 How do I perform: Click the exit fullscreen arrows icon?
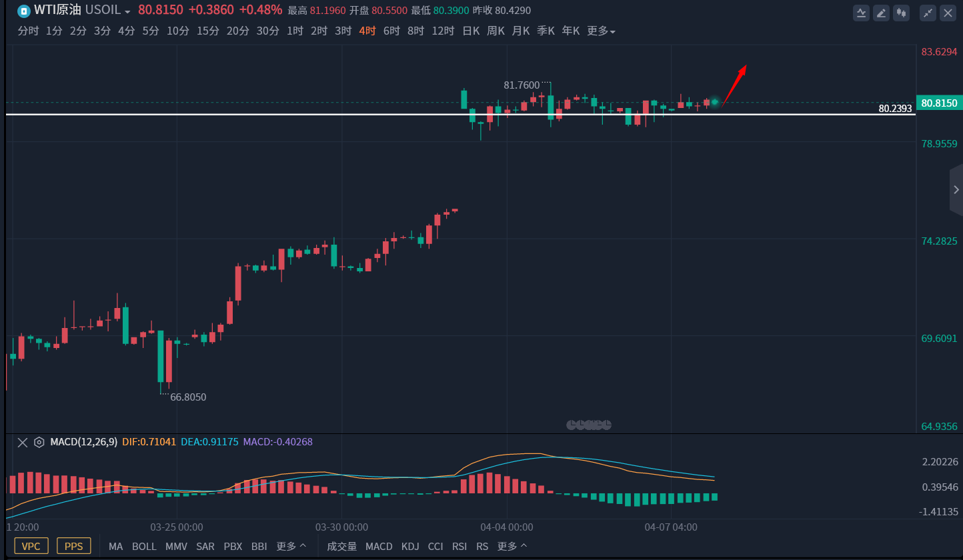coord(928,12)
